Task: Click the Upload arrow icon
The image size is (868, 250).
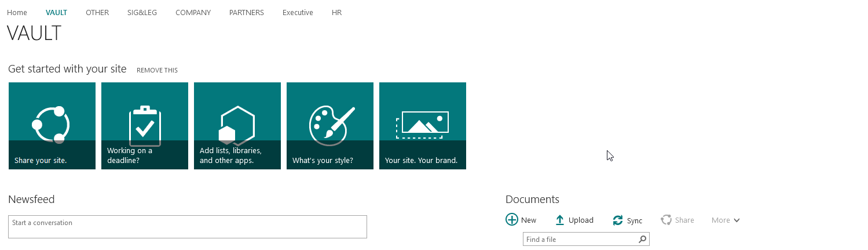Action: point(559,220)
